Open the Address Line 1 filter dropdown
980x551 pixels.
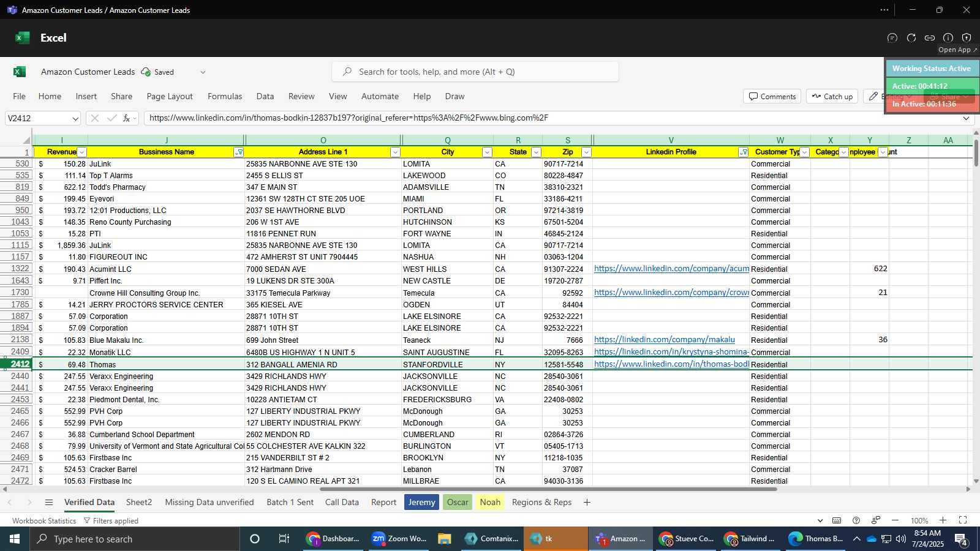pyautogui.click(x=395, y=152)
